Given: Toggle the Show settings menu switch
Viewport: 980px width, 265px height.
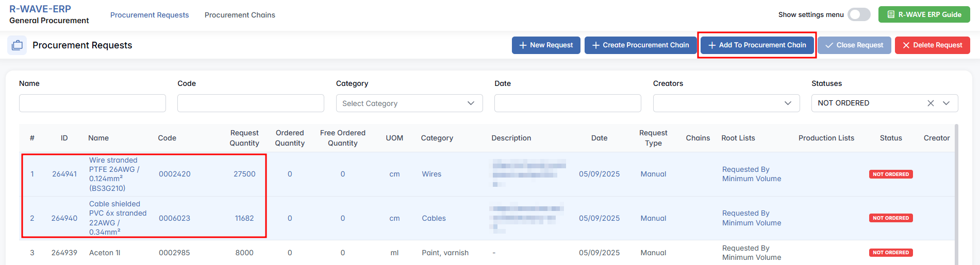Looking at the screenshot, I should click(x=859, y=14).
